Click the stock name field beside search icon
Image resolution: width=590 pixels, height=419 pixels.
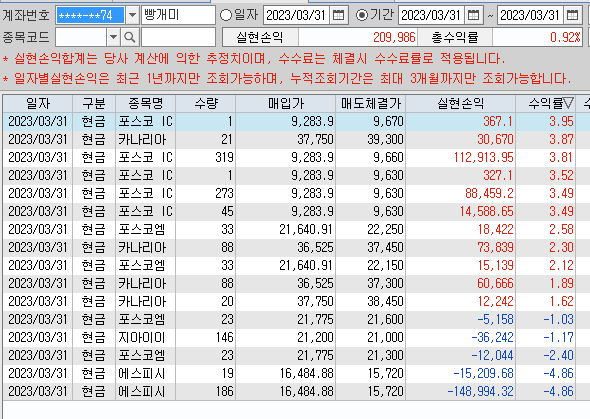(x=178, y=37)
